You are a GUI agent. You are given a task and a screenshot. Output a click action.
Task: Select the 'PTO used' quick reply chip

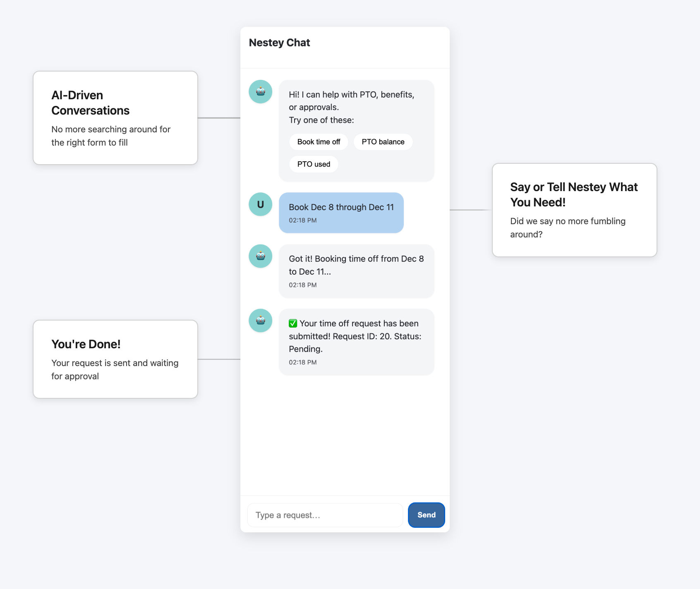314,164
